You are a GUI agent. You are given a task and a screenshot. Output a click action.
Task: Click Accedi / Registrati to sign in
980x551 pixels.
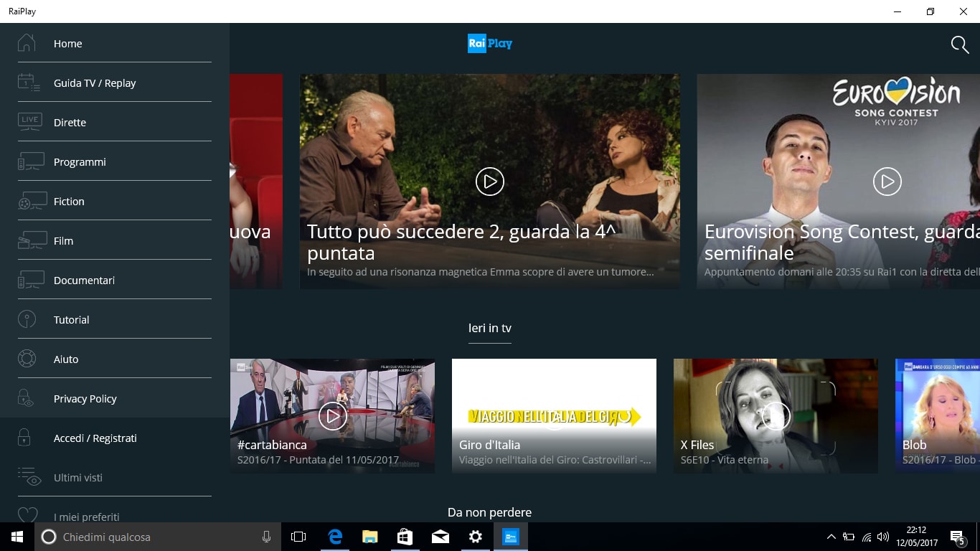click(x=115, y=438)
